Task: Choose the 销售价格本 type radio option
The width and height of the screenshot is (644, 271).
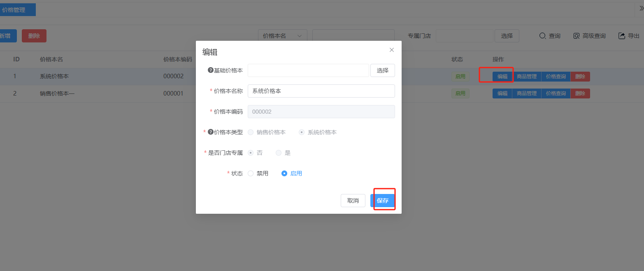Action: (x=251, y=132)
